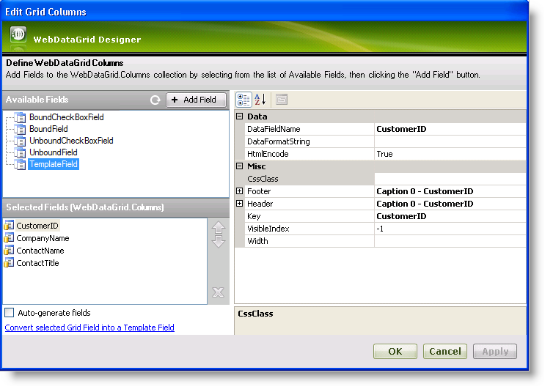Select the Alphabetical sort icon
This screenshot has width=553, height=392.
(260, 100)
